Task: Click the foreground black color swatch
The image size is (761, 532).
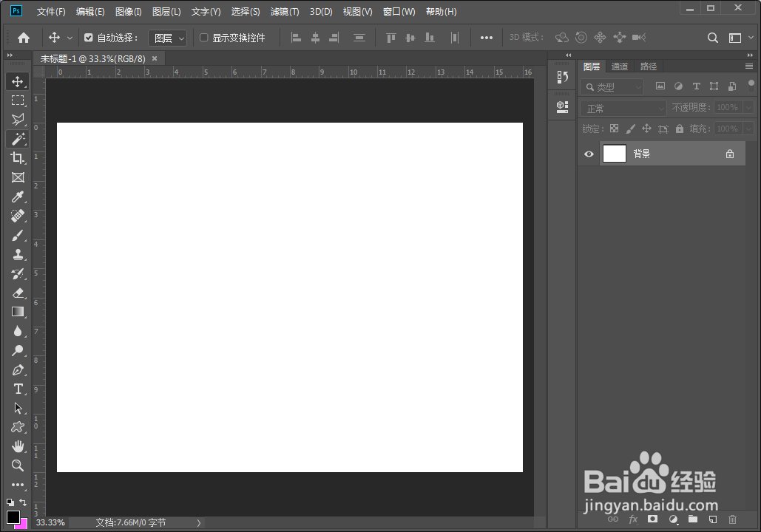Action: [x=13, y=517]
